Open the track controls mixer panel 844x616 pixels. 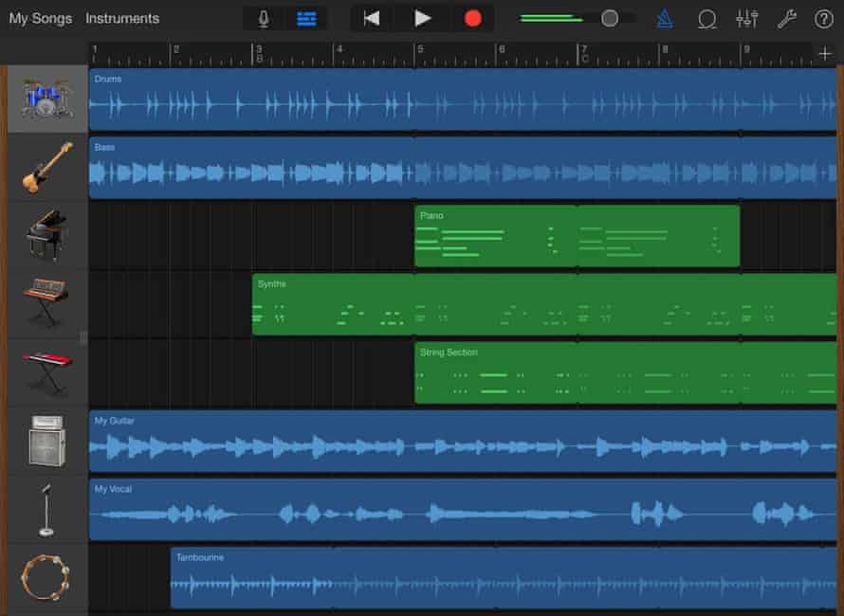(747, 18)
